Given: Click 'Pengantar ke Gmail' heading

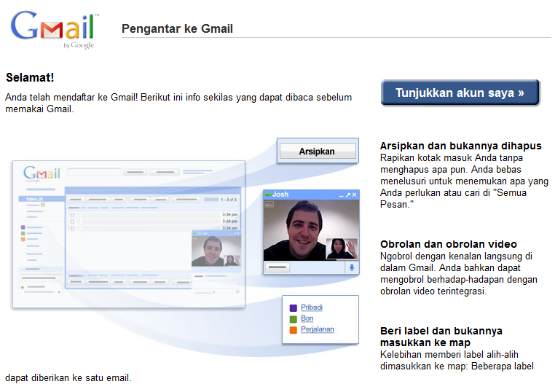Looking at the screenshot, I should coord(177,28).
